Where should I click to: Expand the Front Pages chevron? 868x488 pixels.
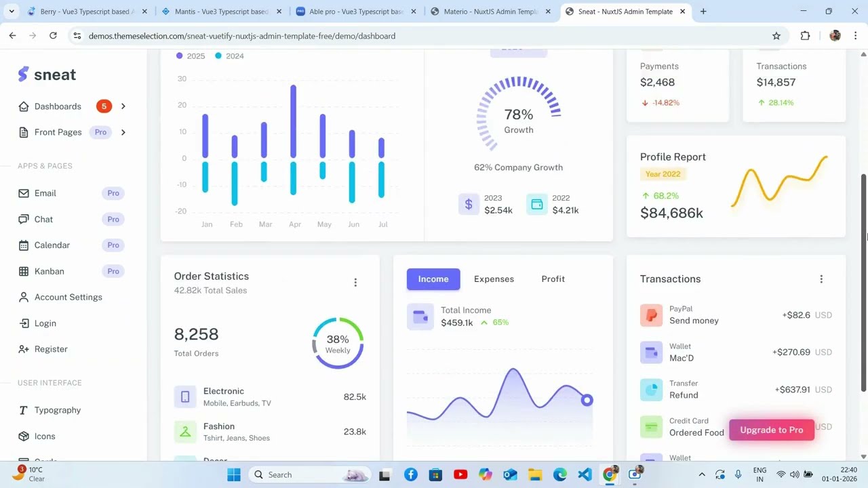[x=123, y=132]
